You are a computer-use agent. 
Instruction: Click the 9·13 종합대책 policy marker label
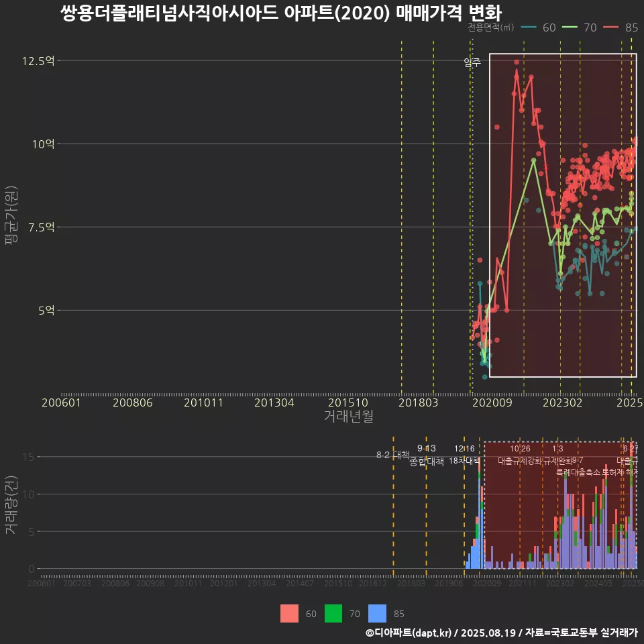[x=427, y=455]
